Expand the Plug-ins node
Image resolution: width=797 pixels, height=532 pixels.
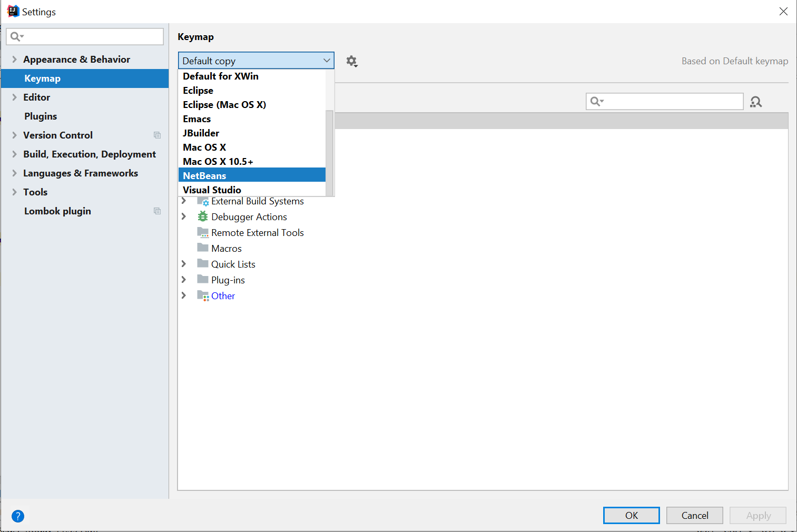pyautogui.click(x=184, y=280)
